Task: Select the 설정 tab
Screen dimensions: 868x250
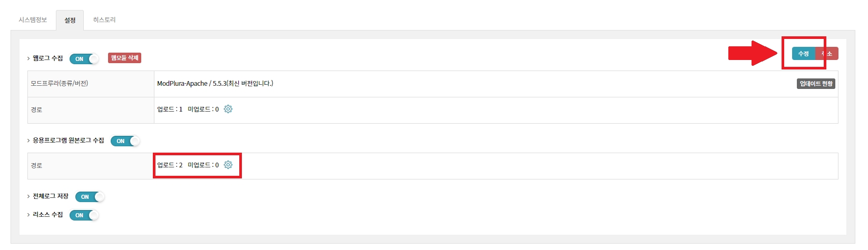Action: [70, 20]
